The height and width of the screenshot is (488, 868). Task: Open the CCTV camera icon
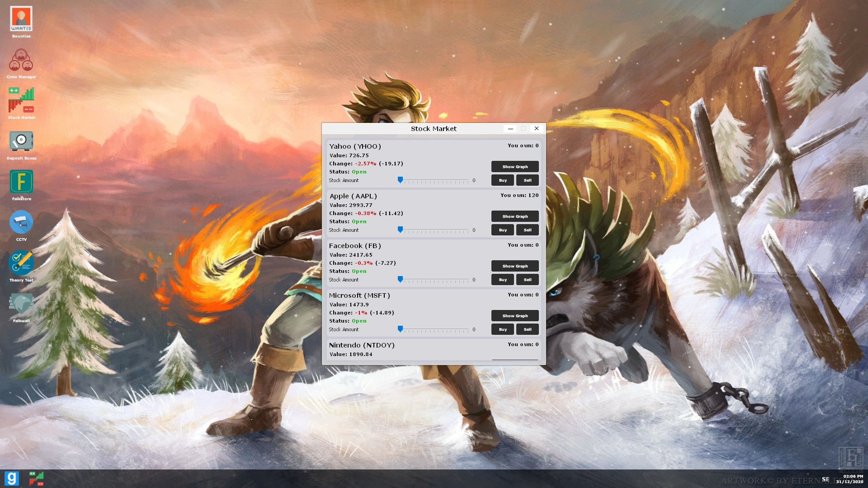(x=21, y=222)
